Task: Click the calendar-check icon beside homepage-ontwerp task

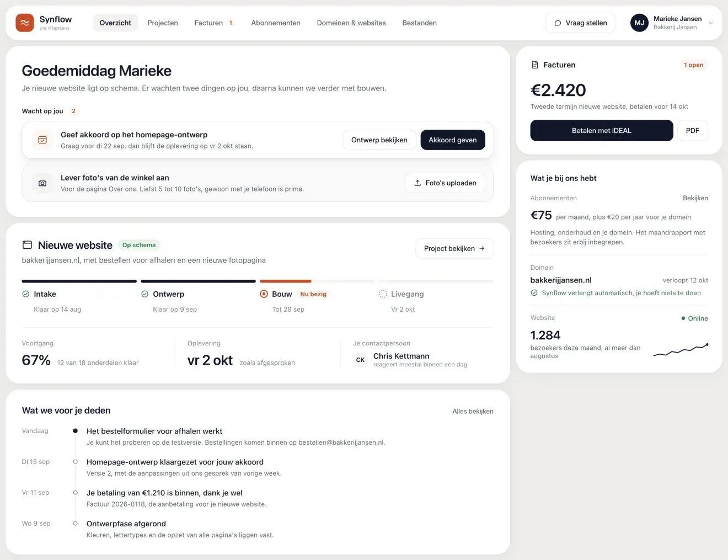Action: [x=42, y=140]
